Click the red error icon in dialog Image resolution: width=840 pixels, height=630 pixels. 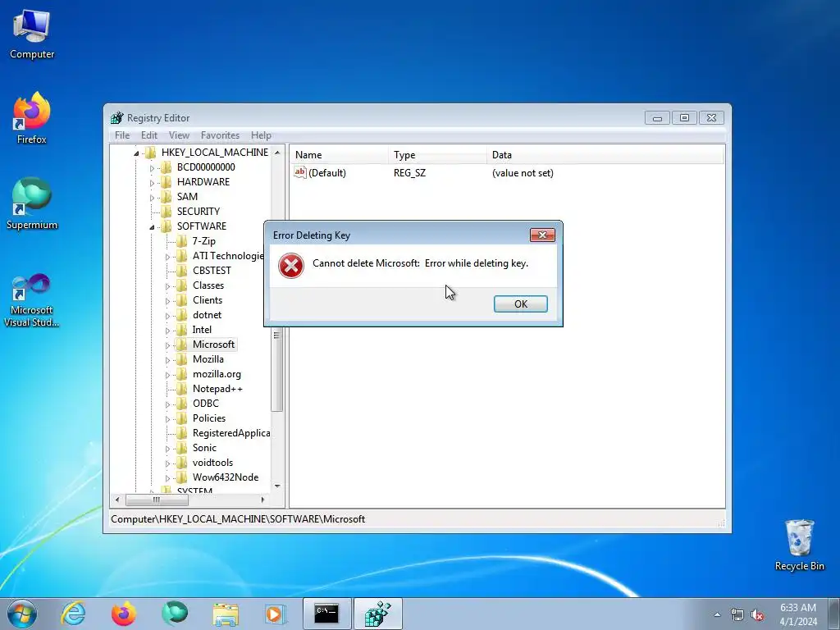[291, 266]
